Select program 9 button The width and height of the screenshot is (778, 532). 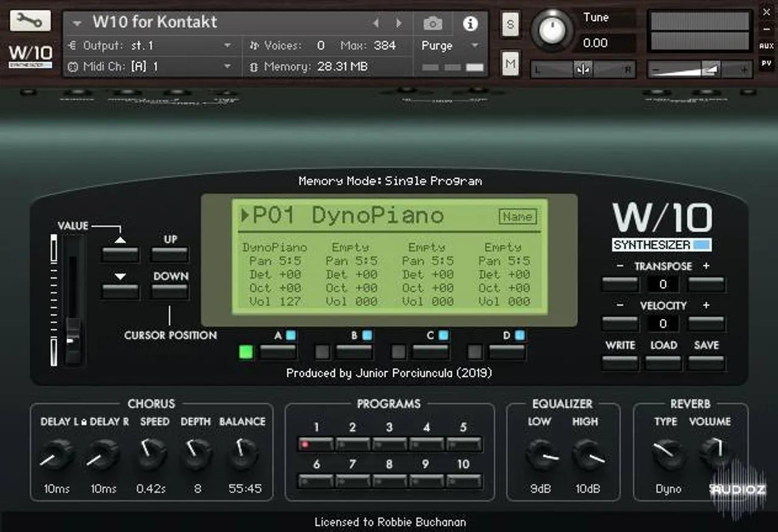click(x=427, y=481)
